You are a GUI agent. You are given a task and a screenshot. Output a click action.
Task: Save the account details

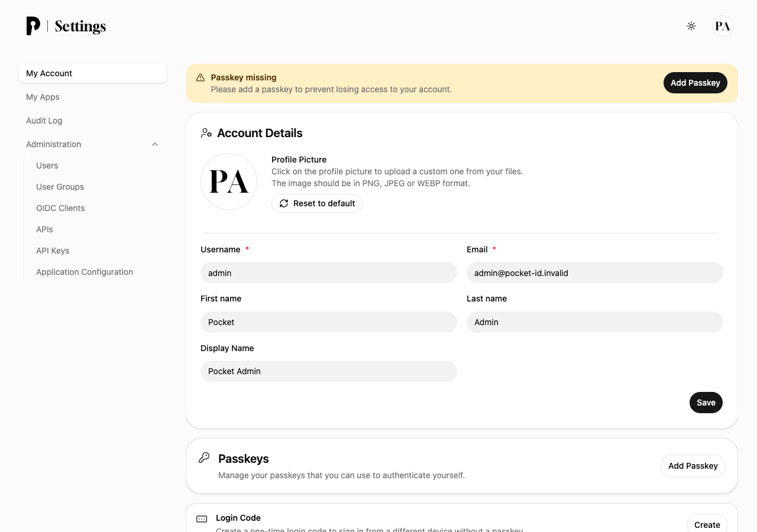click(x=706, y=403)
